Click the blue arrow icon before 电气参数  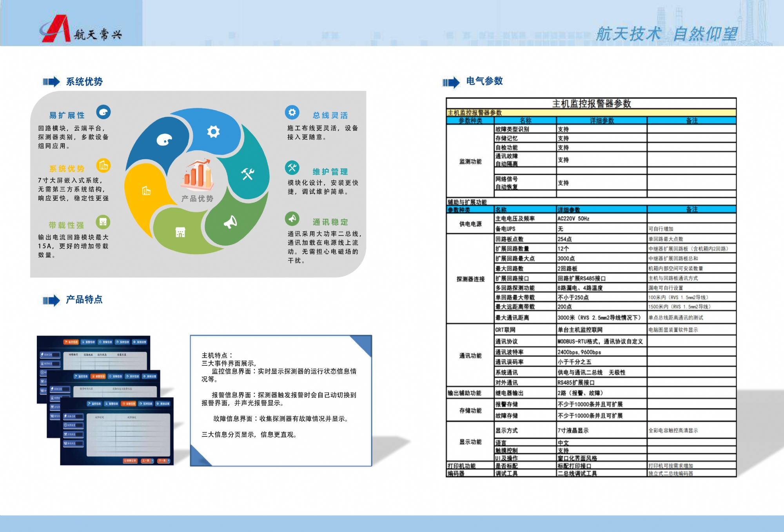(x=451, y=82)
